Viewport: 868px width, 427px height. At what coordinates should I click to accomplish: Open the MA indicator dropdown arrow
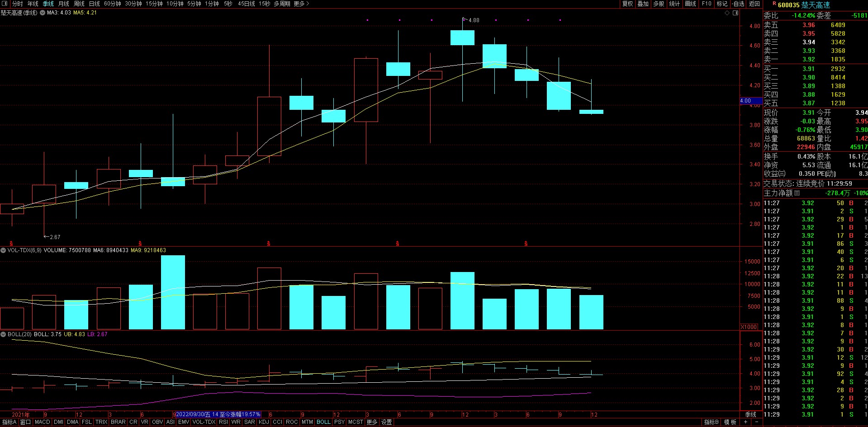43,13
